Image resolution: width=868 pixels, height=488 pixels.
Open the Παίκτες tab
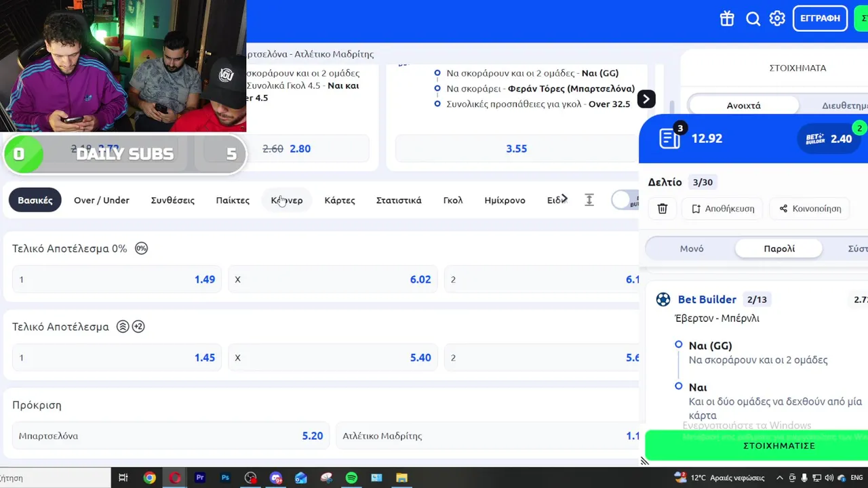pyautogui.click(x=233, y=200)
